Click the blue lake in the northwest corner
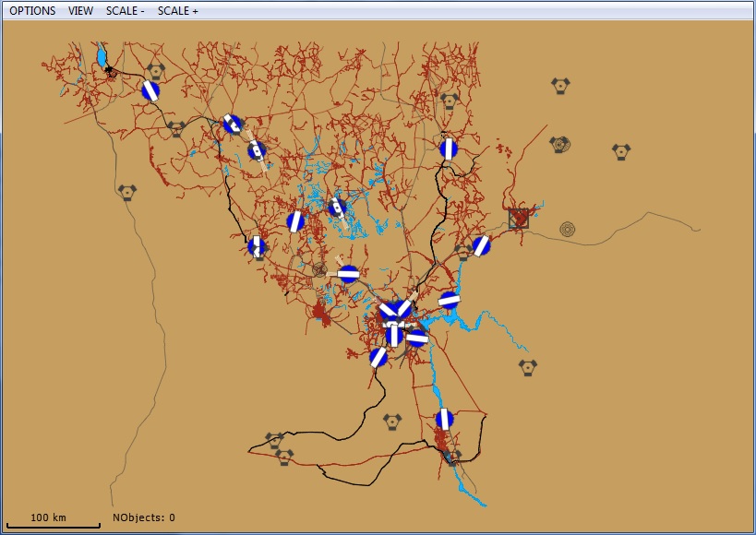This screenshot has width=756, height=535. click(101, 57)
